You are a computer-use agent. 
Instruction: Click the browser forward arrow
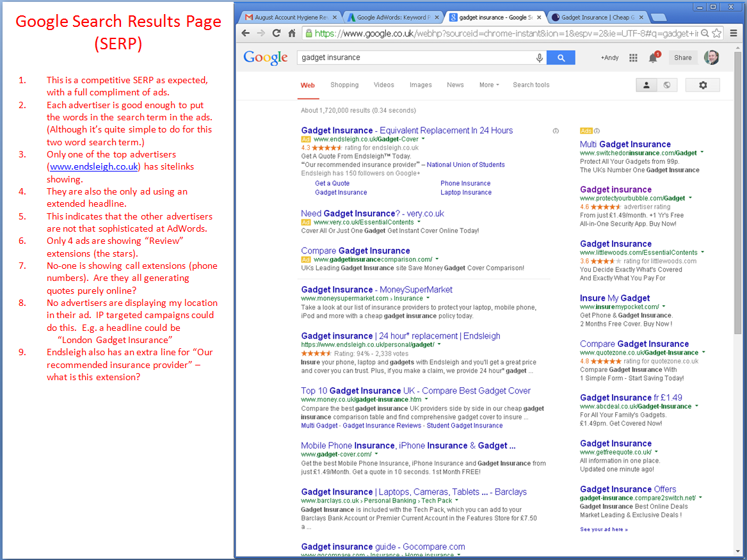[x=261, y=33]
